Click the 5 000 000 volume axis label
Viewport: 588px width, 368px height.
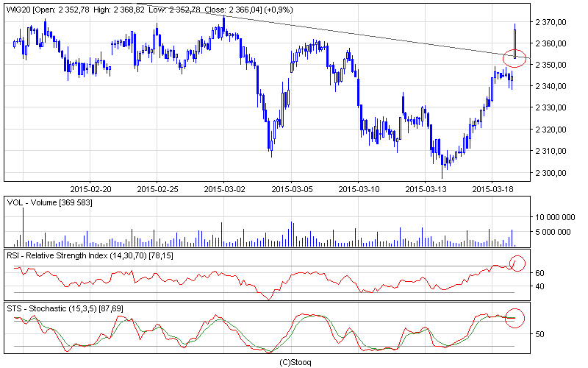tap(555, 232)
